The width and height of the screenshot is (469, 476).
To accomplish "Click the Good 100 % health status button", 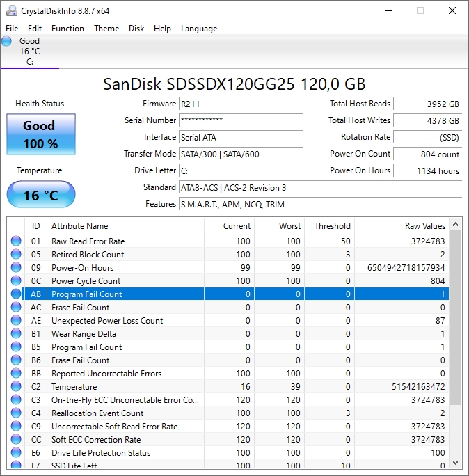I will pos(41,134).
